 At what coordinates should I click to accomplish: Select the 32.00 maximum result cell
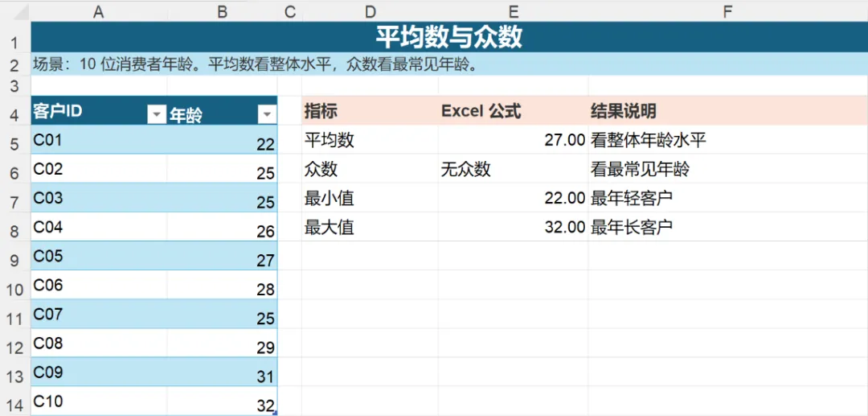[x=513, y=227]
